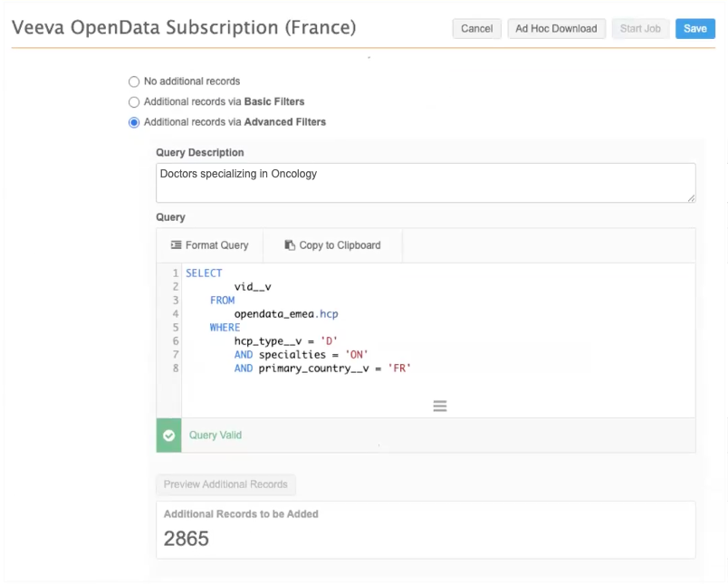Select No additional records option
The height and width of the screenshot is (584, 728).
[134, 81]
